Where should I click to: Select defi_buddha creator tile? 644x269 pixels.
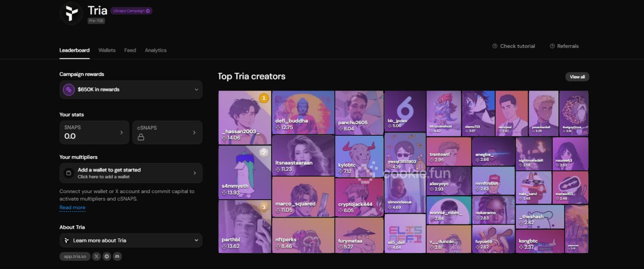pyautogui.click(x=303, y=112)
